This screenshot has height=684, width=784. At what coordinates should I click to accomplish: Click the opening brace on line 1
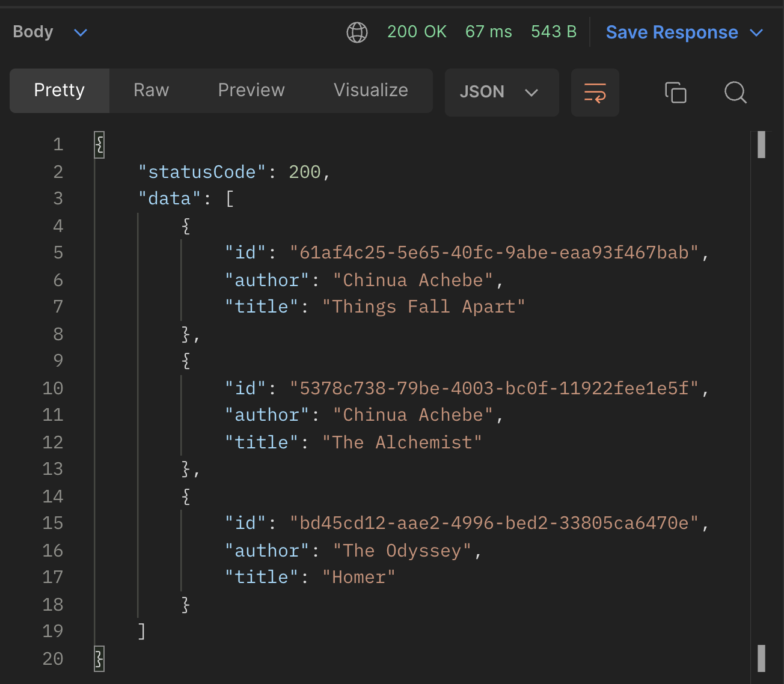click(x=99, y=145)
